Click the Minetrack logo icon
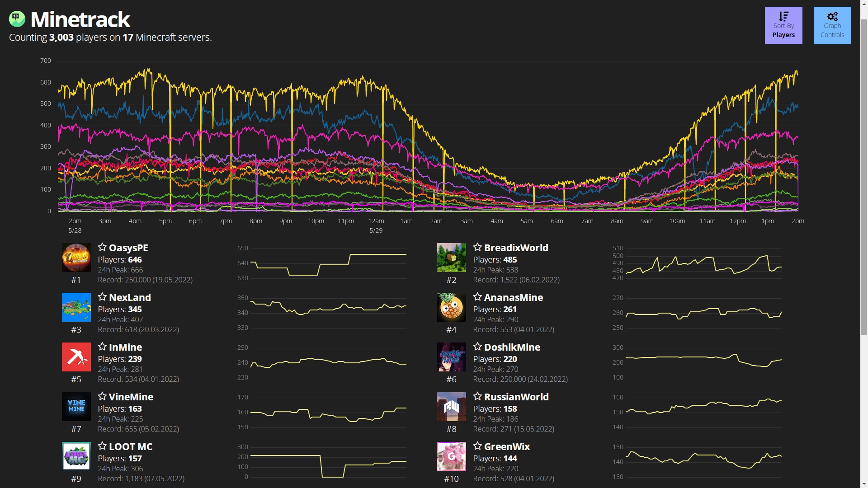This screenshot has height=488, width=868. (x=17, y=19)
